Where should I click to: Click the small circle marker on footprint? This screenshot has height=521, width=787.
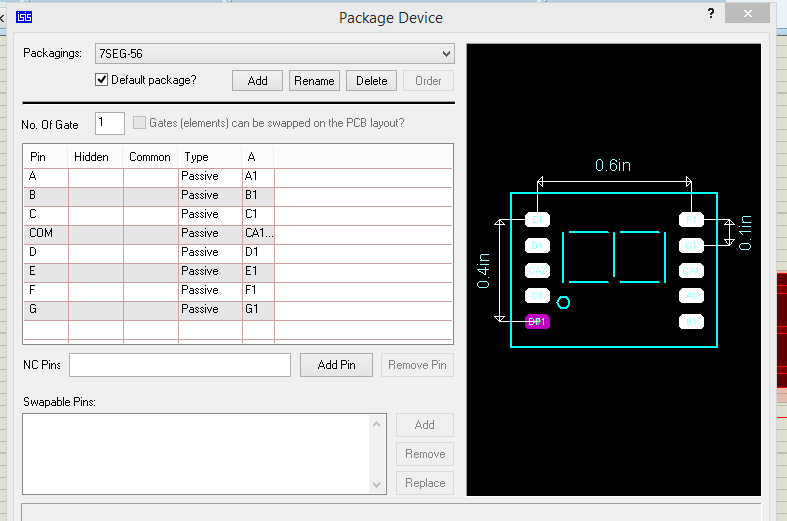[x=563, y=302]
